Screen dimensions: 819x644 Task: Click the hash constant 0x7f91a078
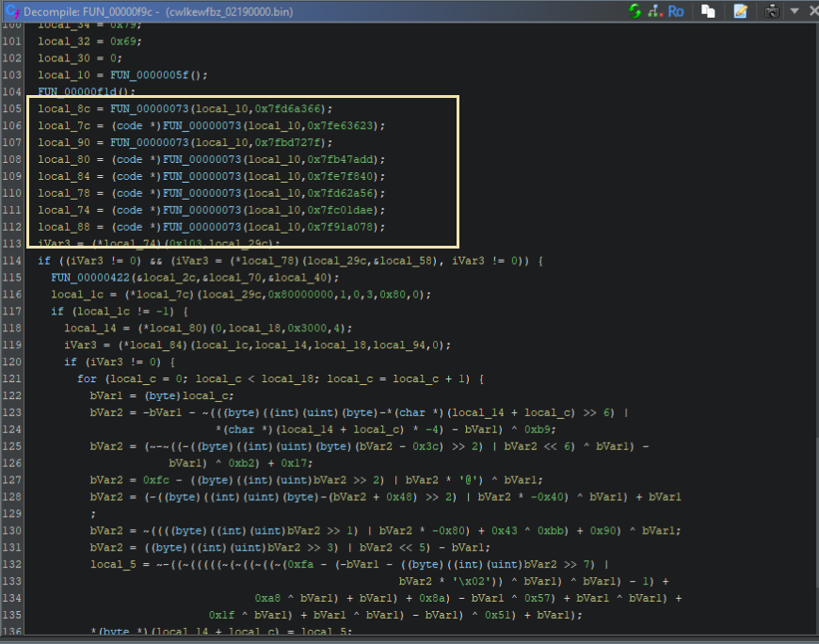(x=340, y=227)
